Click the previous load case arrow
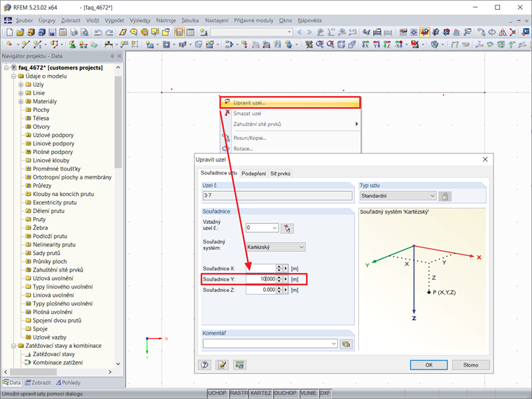532x399 pixels. pyautogui.click(x=300, y=33)
